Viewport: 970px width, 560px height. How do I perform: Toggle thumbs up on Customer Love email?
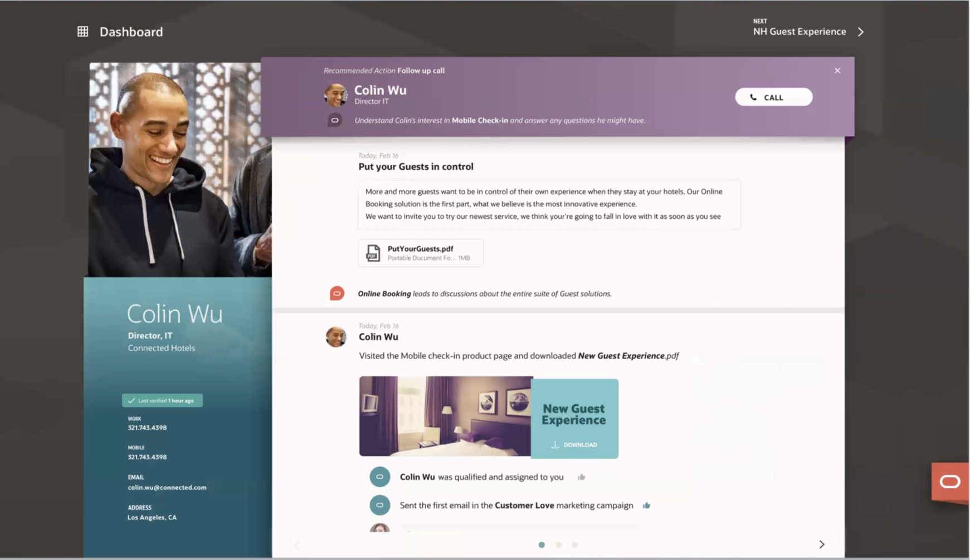646,505
